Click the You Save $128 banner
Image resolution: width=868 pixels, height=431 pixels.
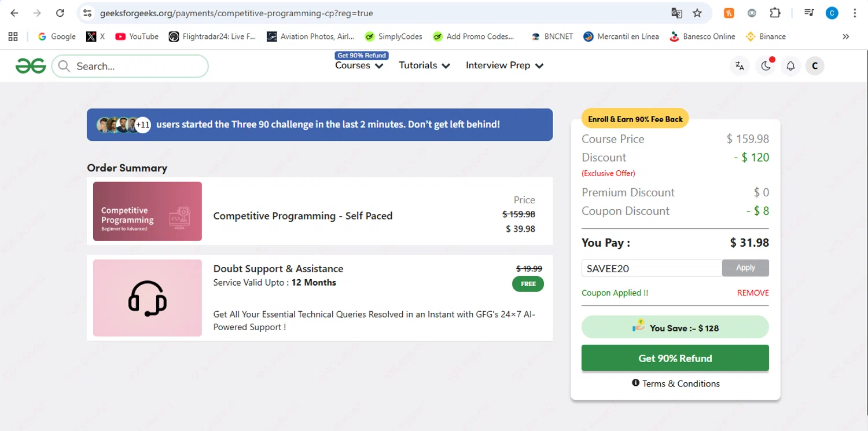point(675,327)
